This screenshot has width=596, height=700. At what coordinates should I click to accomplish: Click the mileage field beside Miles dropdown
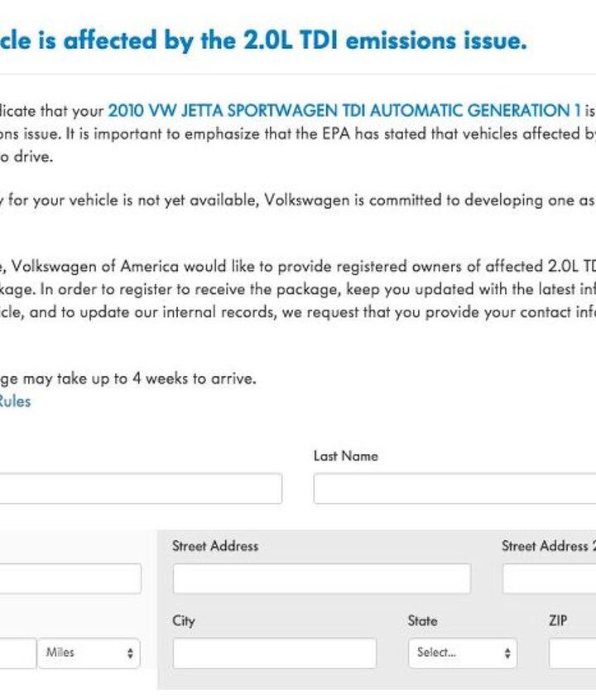coord(17,653)
